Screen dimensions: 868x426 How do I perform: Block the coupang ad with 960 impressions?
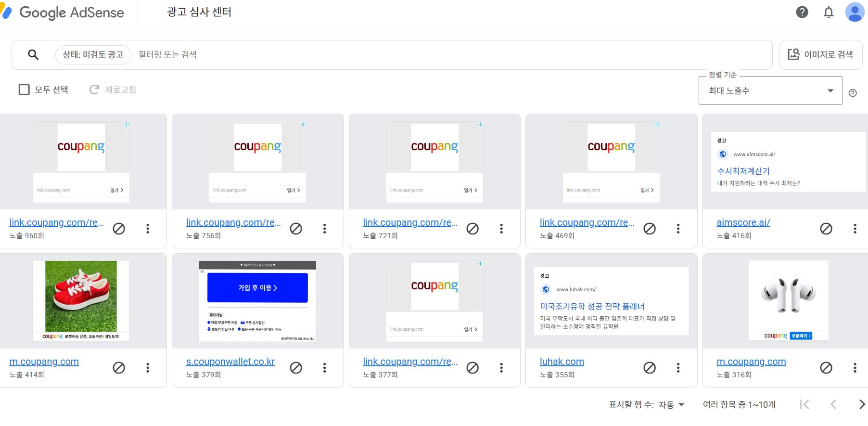click(x=119, y=229)
